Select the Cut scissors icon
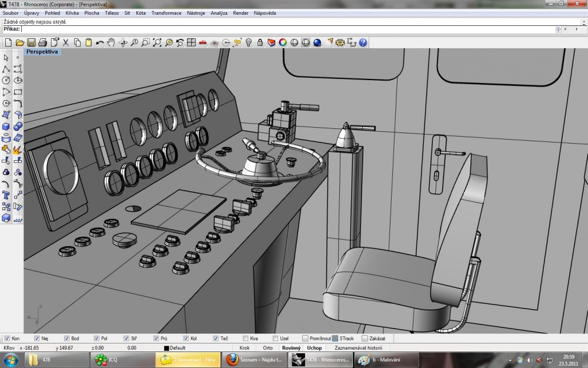588x368 pixels. click(x=66, y=42)
